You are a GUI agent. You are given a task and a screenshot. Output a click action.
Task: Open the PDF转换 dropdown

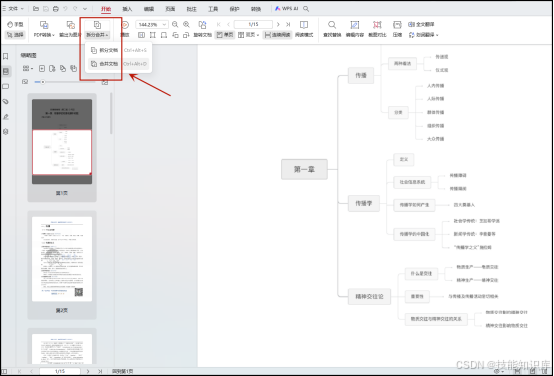tap(44, 29)
